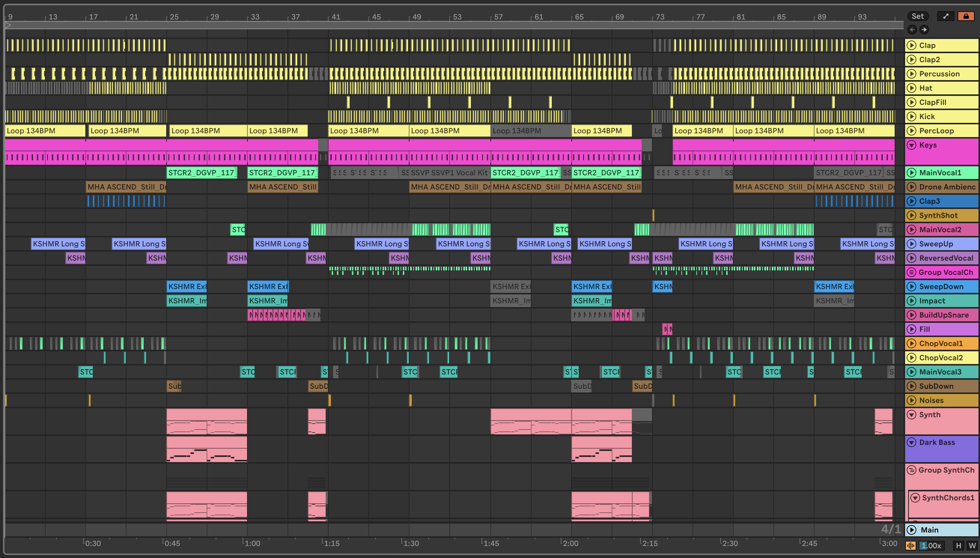Screen dimensions: 980x558
Task: Click the Clap track unfold icon
Action: (911, 45)
